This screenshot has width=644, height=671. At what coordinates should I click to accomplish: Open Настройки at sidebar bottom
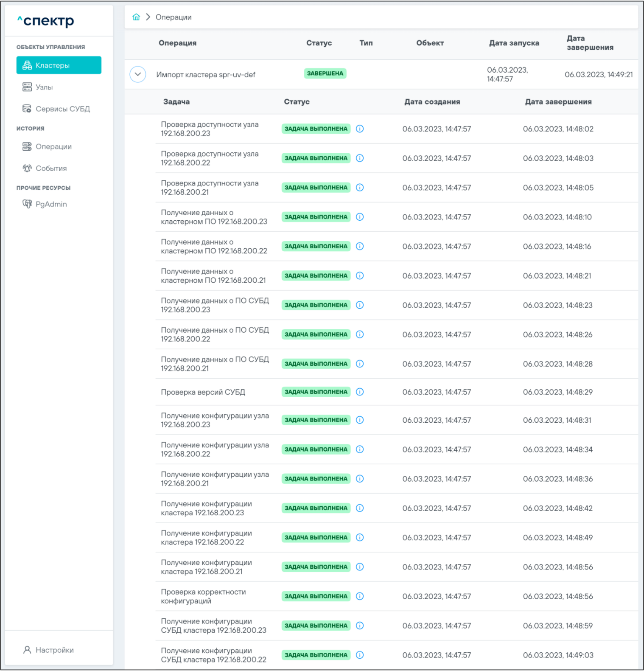pyautogui.click(x=54, y=650)
